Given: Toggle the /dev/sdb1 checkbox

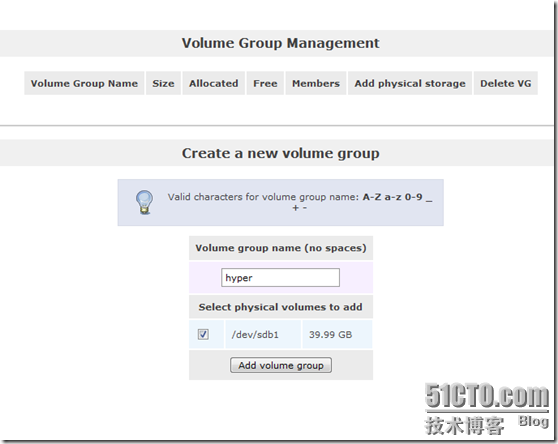Looking at the screenshot, I should coord(203,334).
